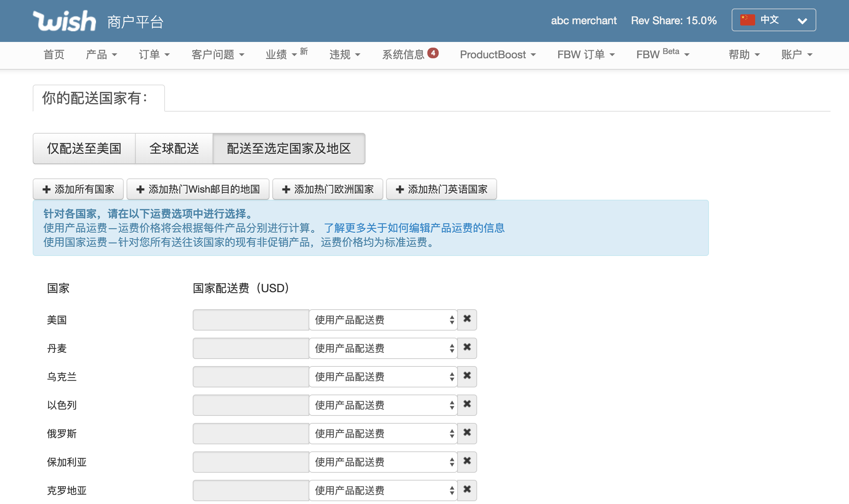Click 添加所有国家 button

pos(78,189)
